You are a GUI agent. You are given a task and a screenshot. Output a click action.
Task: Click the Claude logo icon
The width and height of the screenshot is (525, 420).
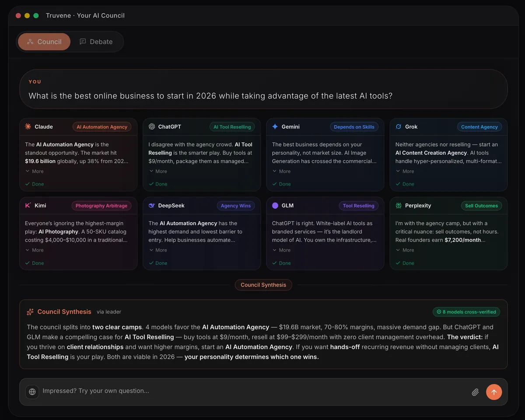click(28, 126)
